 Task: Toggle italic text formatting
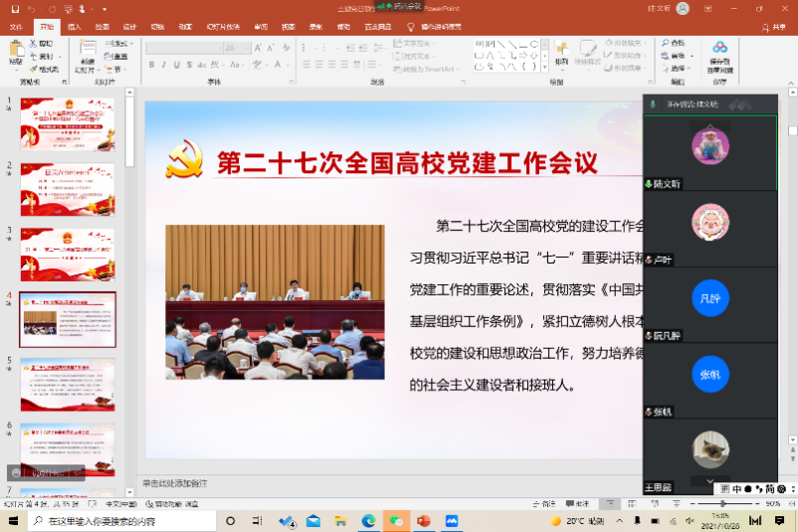tap(165, 65)
